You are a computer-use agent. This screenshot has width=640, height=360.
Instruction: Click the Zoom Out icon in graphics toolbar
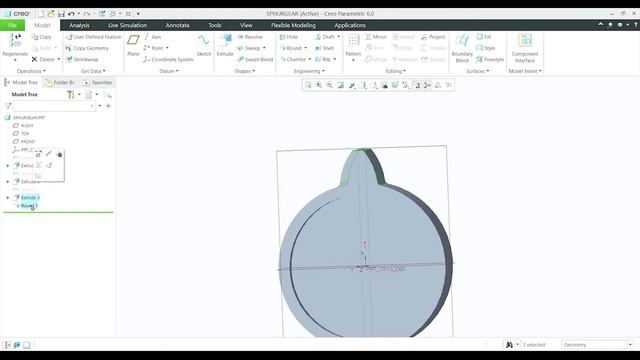pos(329,85)
